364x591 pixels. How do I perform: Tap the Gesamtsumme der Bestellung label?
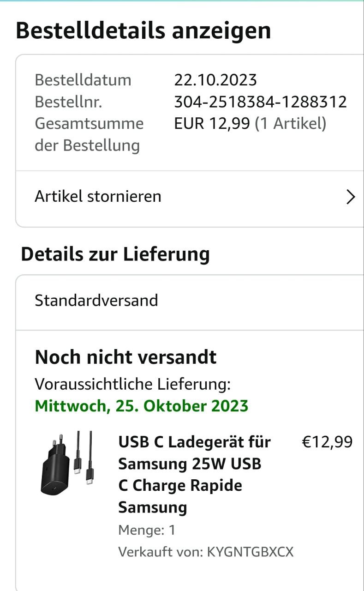[89, 134]
